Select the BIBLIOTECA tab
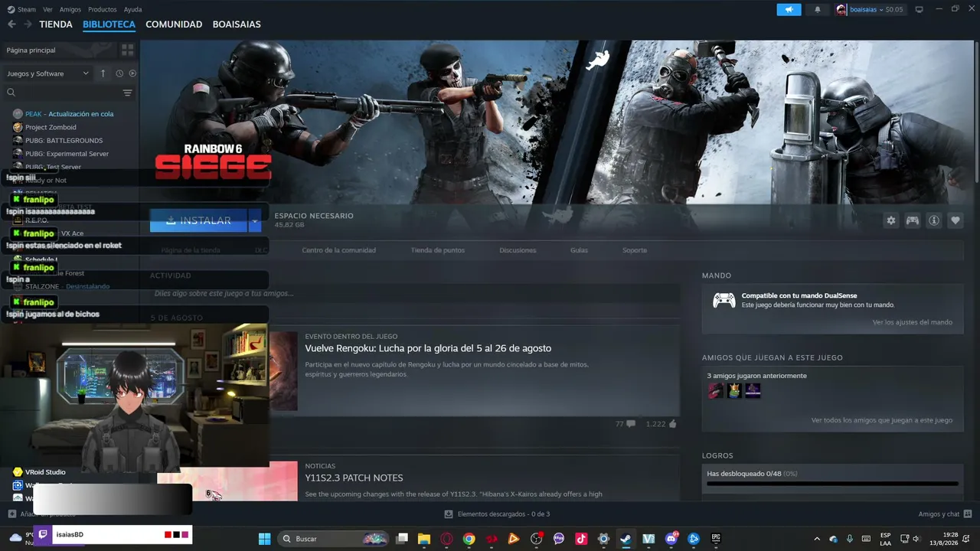 (109, 24)
